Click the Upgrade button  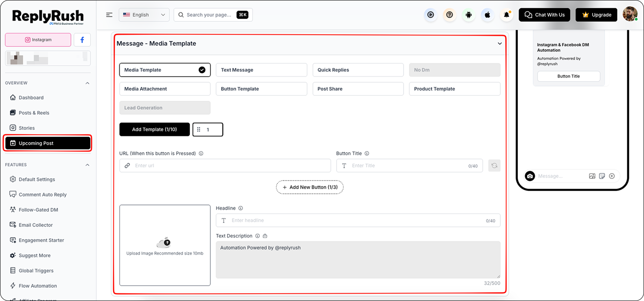[596, 15]
